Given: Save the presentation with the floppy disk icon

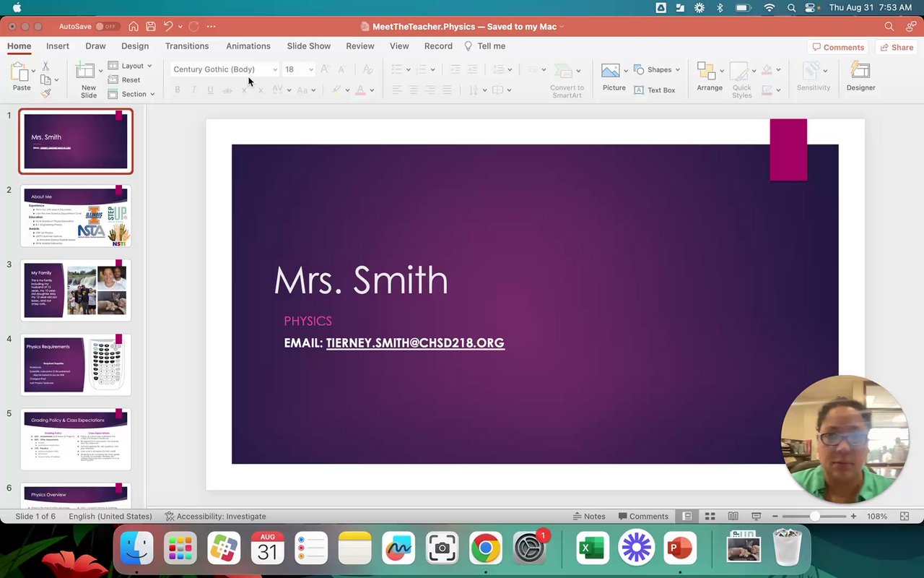Looking at the screenshot, I should (151, 27).
